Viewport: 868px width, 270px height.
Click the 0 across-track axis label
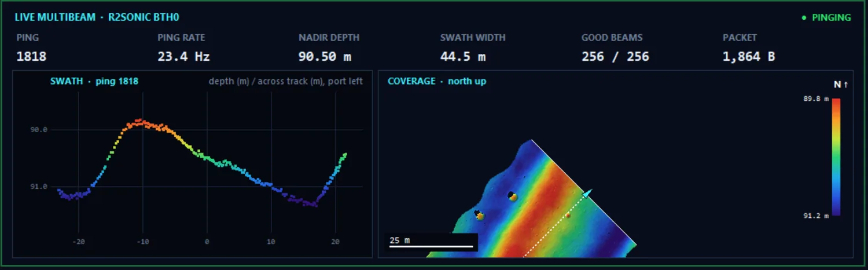[207, 241]
